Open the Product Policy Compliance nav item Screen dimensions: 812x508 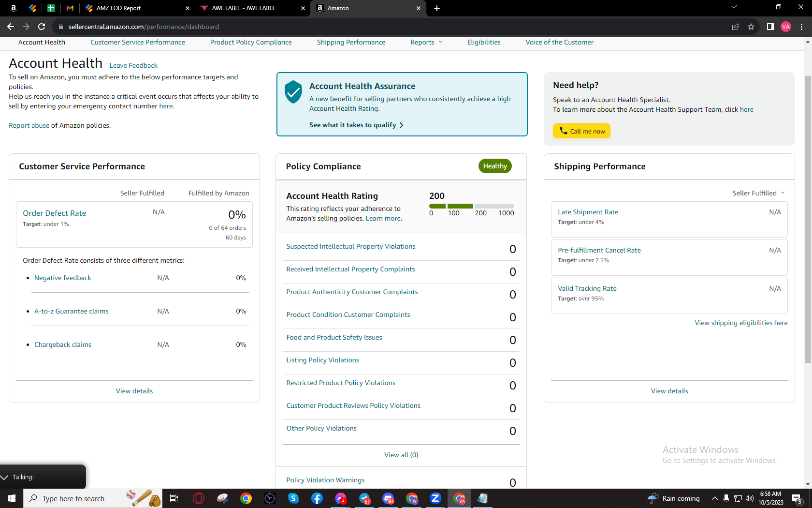pos(251,42)
